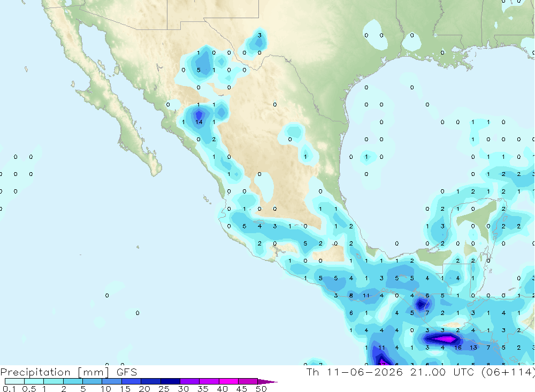Viewport: 535px width, 392px height.
Task: Click the magenta precipitation core above the 16 value
Action: pyautogui.click(x=445, y=339)
